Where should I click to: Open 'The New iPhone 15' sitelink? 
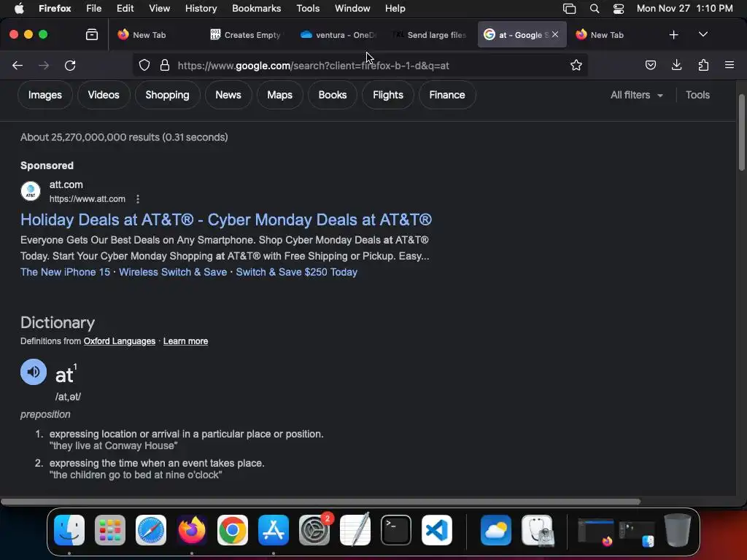point(65,273)
